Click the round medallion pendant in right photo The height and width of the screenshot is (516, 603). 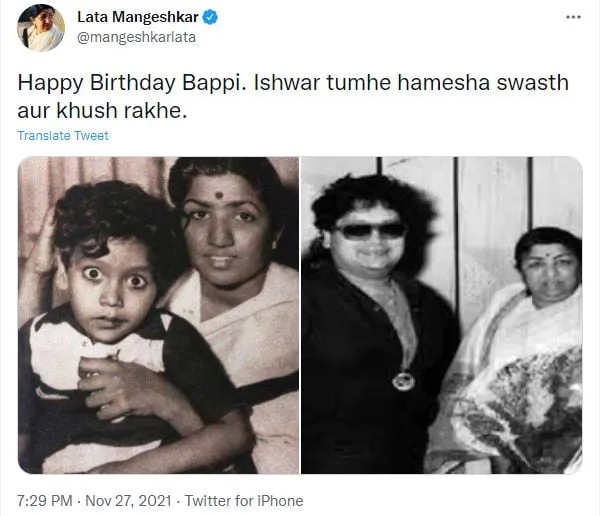403,381
